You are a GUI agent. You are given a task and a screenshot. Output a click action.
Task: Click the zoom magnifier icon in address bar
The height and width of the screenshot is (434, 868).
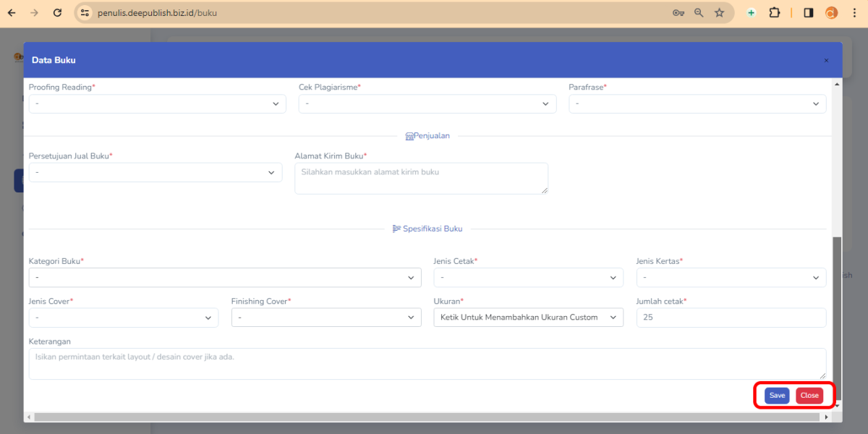click(698, 12)
